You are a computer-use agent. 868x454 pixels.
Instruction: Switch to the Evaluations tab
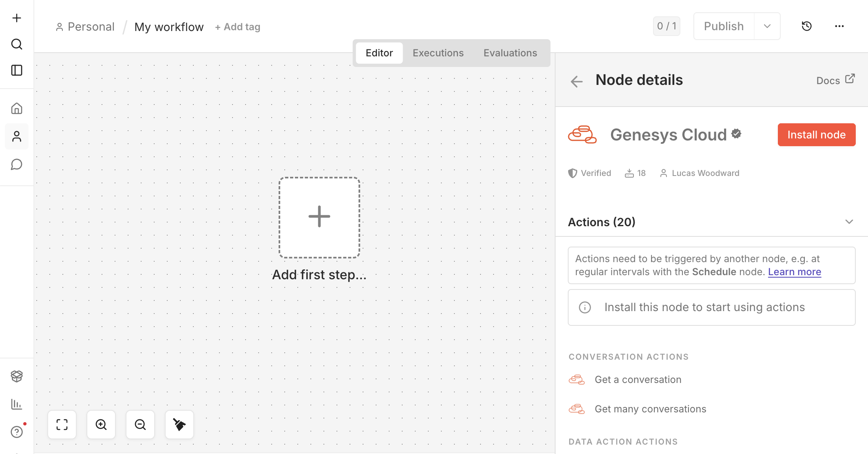tap(510, 53)
